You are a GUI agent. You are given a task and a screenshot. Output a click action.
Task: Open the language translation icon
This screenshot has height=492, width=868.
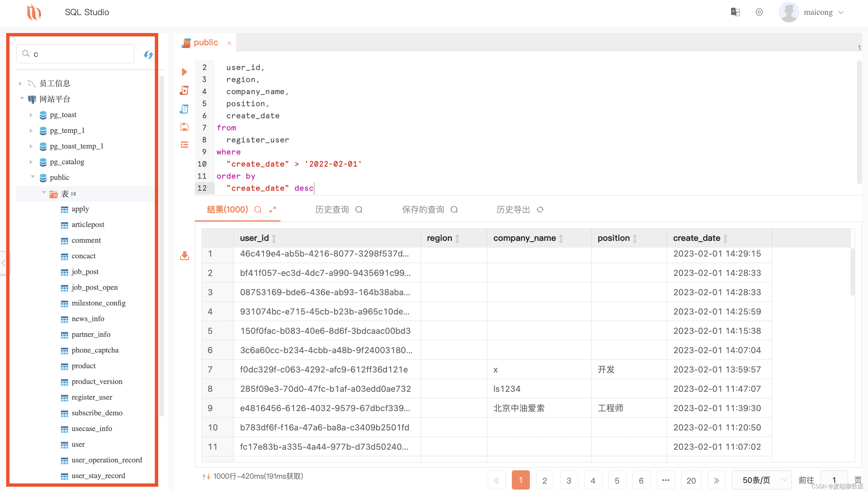pos(735,12)
